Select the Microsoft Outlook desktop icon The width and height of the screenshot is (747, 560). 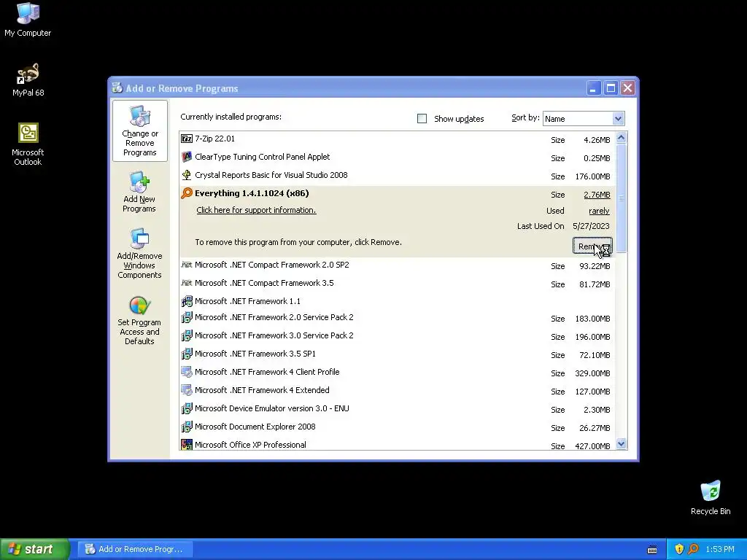(28, 144)
